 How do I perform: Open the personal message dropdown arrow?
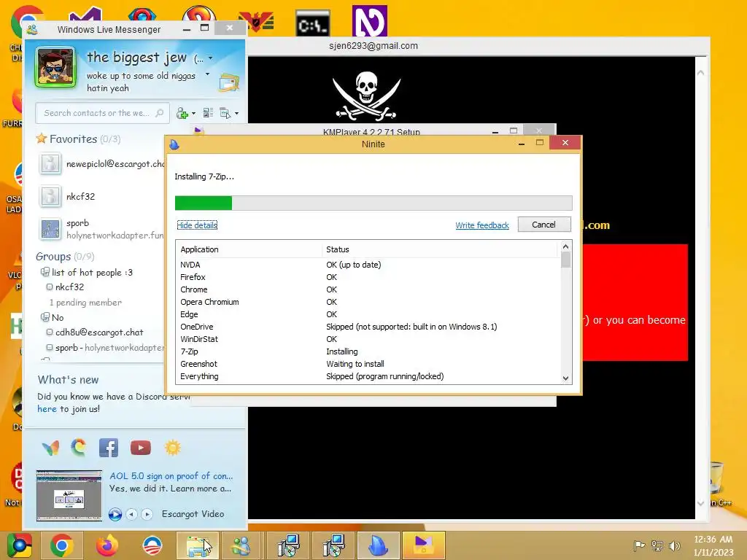point(207,74)
